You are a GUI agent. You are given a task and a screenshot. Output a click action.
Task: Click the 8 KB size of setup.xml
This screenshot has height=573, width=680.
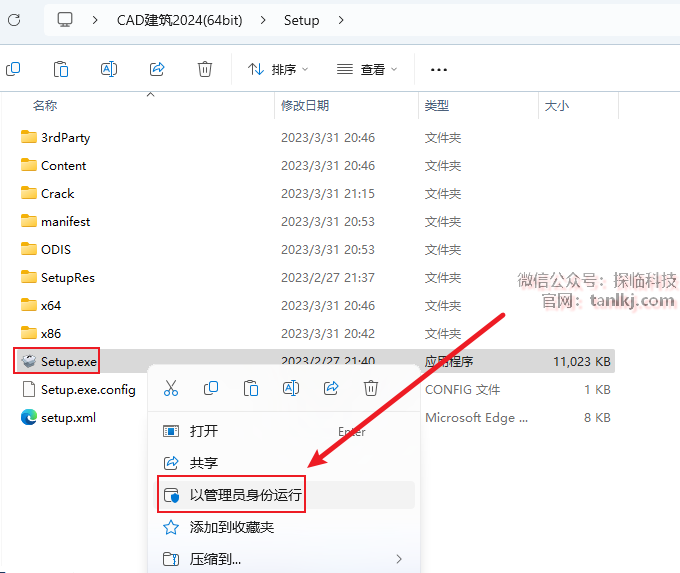click(597, 418)
